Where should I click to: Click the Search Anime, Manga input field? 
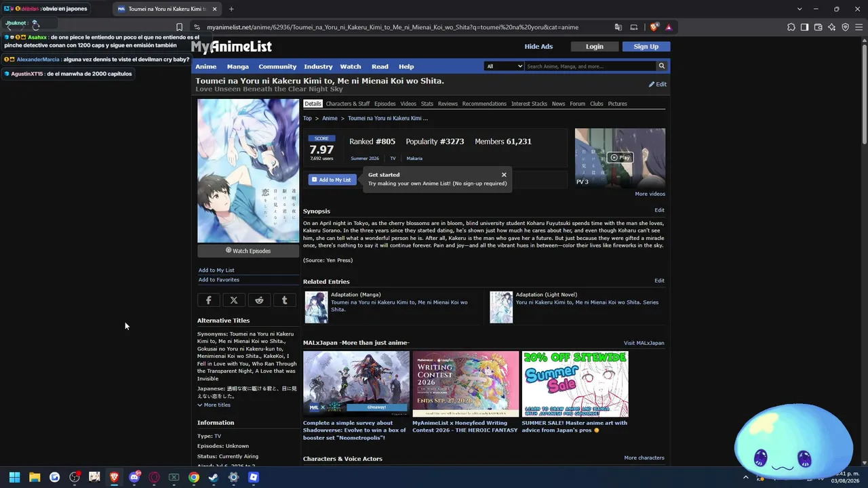(x=591, y=66)
